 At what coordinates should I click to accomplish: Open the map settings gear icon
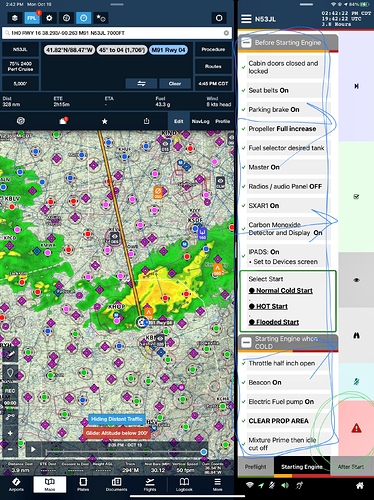[x=49, y=18]
